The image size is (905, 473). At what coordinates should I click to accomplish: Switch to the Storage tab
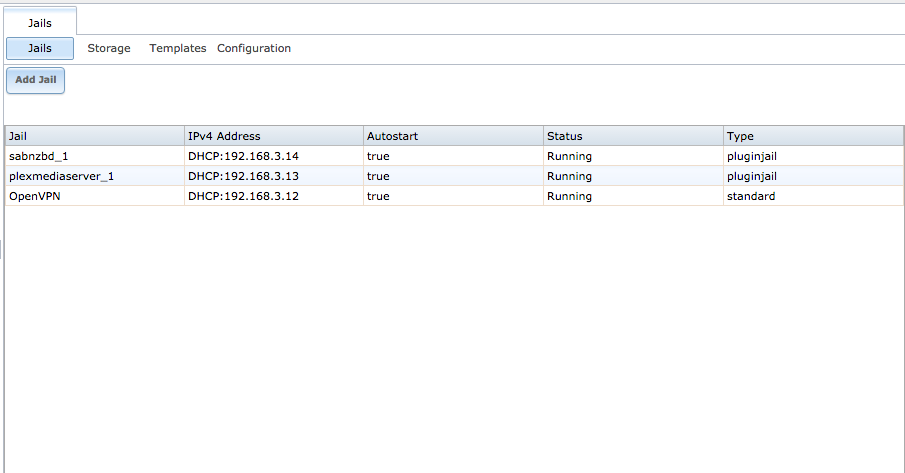(109, 48)
